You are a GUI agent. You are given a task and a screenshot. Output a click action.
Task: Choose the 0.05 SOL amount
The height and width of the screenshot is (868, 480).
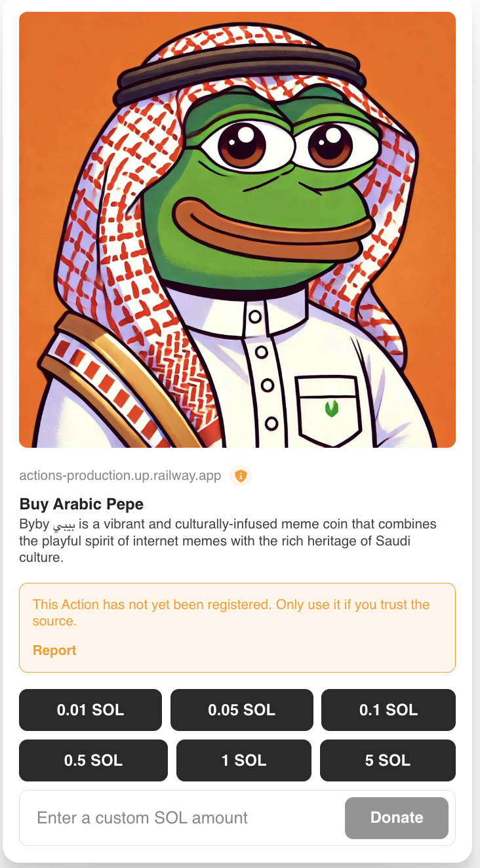pyautogui.click(x=241, y=710)
